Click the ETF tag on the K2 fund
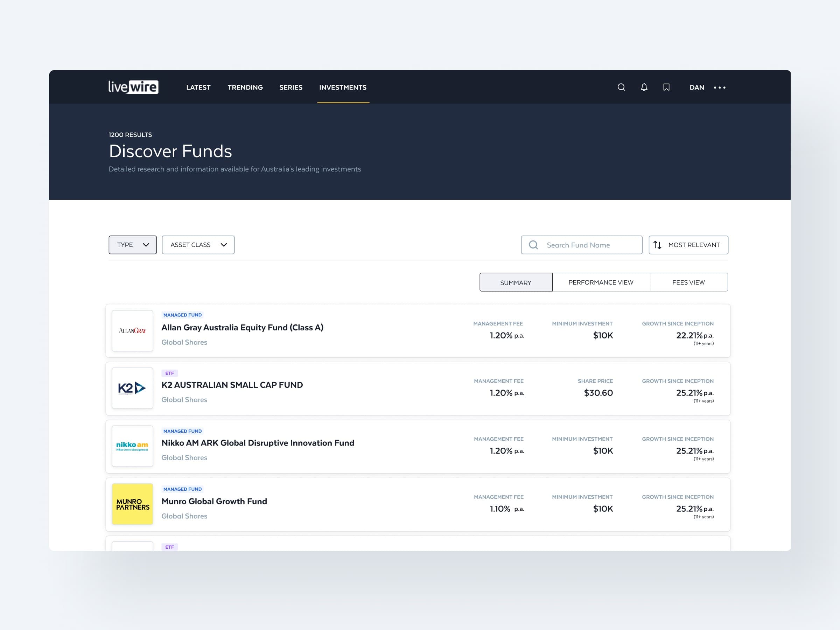Image resolution: width=840 pixels, height=630 pixels. pos(170,373)
